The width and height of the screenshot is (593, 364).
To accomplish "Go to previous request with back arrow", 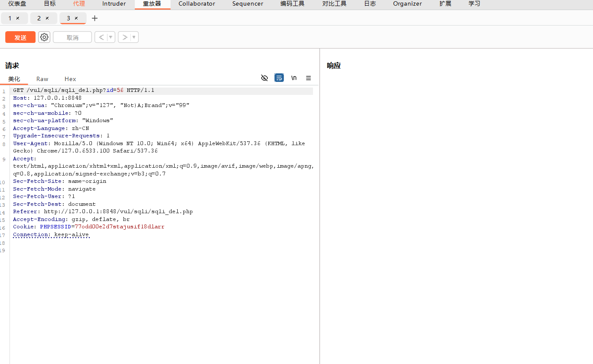I will pyautogui.click(x=101, y=37).
